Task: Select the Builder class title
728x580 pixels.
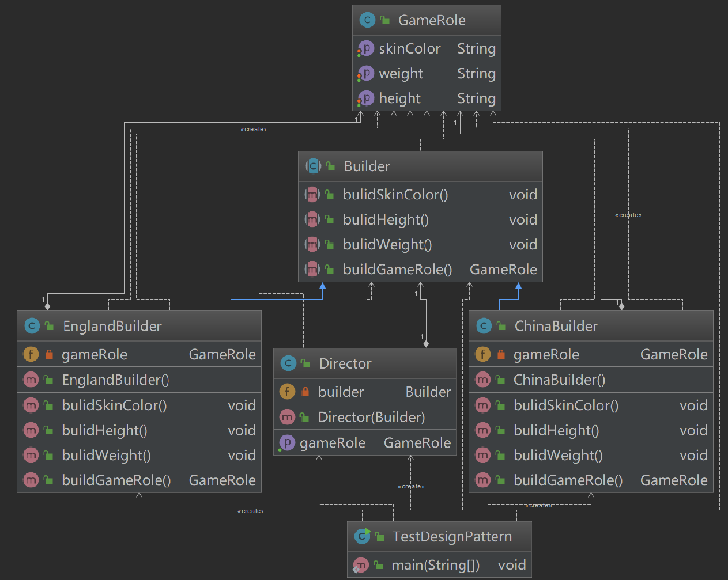Action: 367,166
